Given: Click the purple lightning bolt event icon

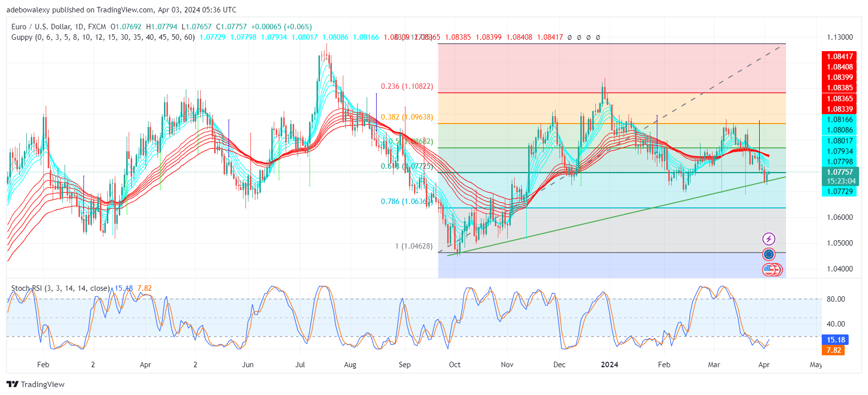Looking at the screenshot, I should point(769,239).
